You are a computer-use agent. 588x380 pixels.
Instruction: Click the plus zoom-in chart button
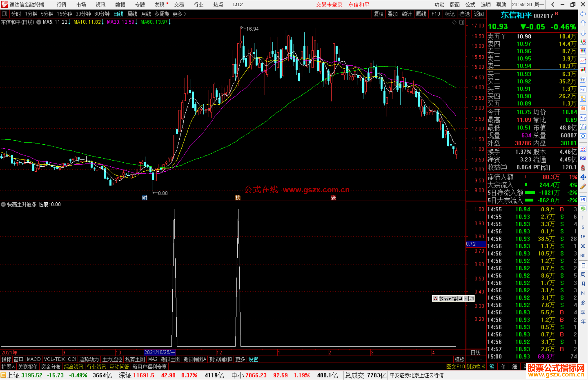click(471, 359)
